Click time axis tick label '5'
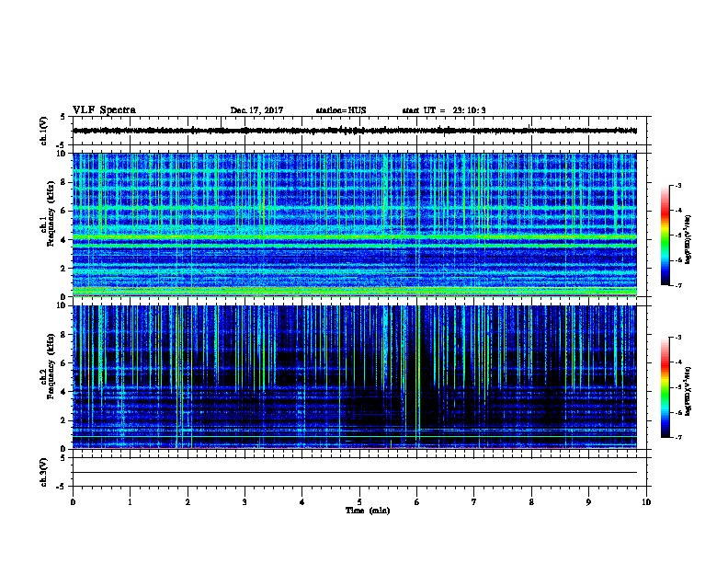The width and height of the screenshot is (728, 563). click(359, 502)
